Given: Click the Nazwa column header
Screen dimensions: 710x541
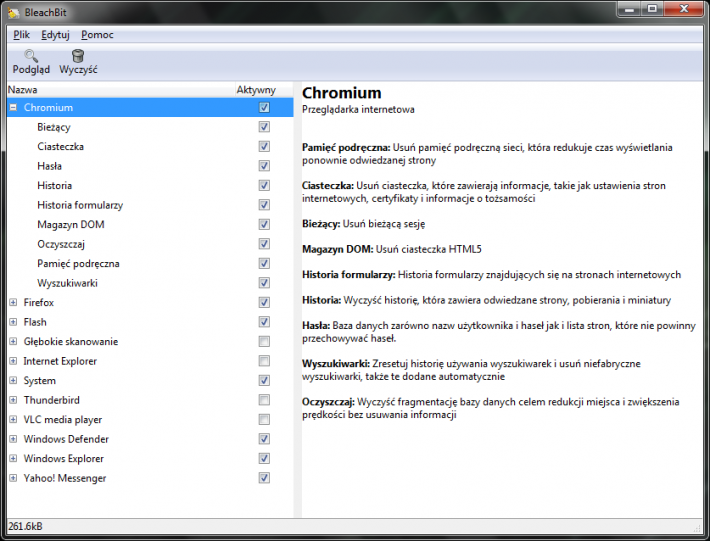Looking at the screenshot, I should tap(121, 90).
